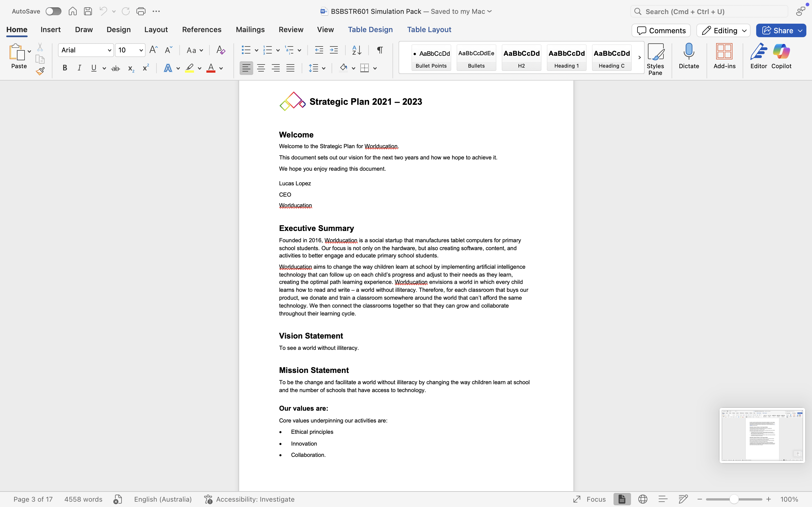
Task: Expand the styles gallery arrow
Action: click(639, 57)
